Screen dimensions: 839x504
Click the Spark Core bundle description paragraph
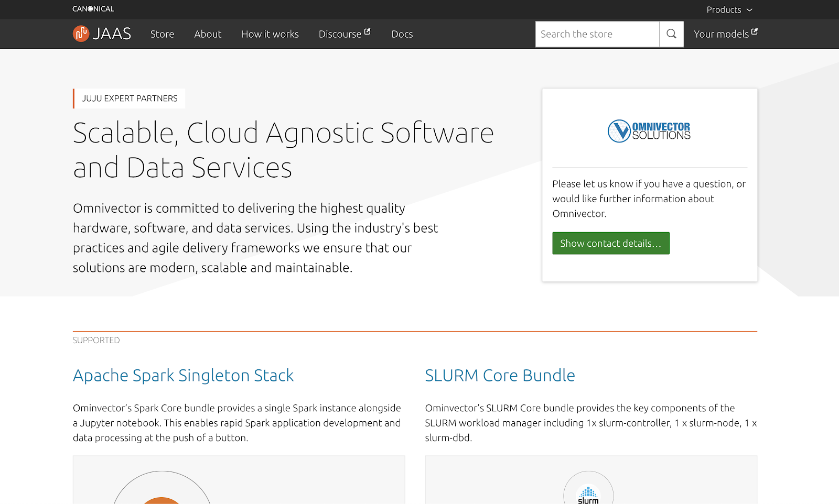pyautogui.click(x=237, y=423)
